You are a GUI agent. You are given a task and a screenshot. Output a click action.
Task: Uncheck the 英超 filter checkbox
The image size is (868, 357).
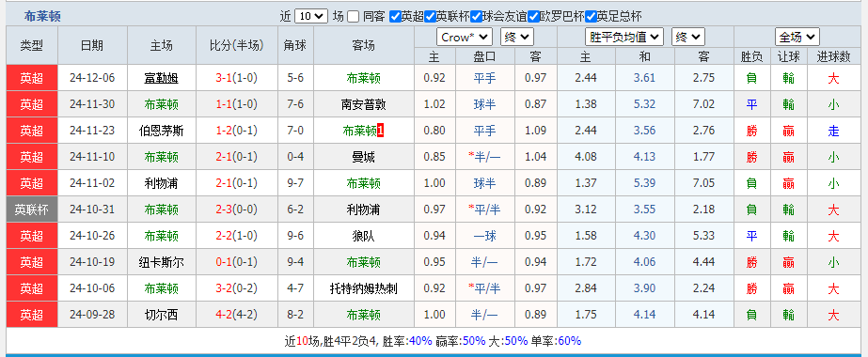[x=395, y=17]
